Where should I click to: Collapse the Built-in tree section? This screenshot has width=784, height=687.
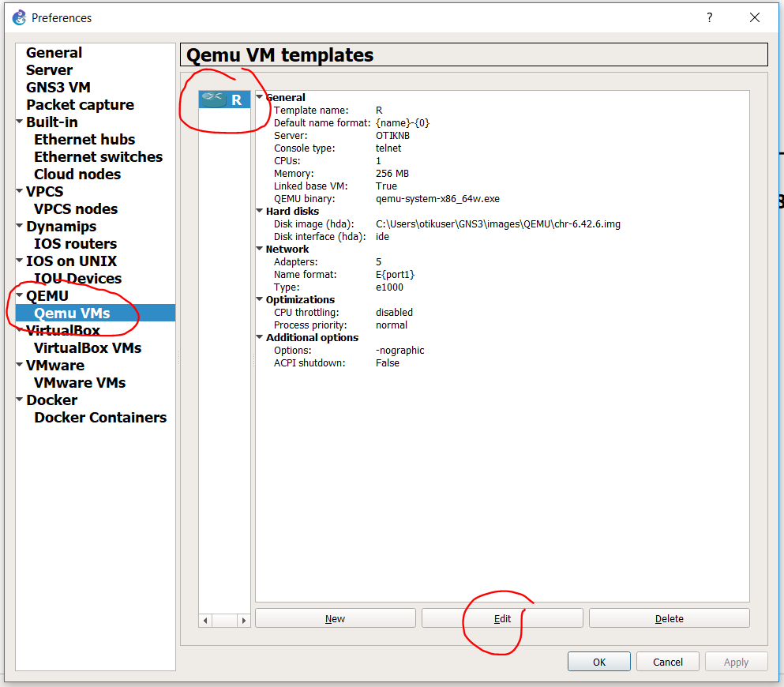20,122
